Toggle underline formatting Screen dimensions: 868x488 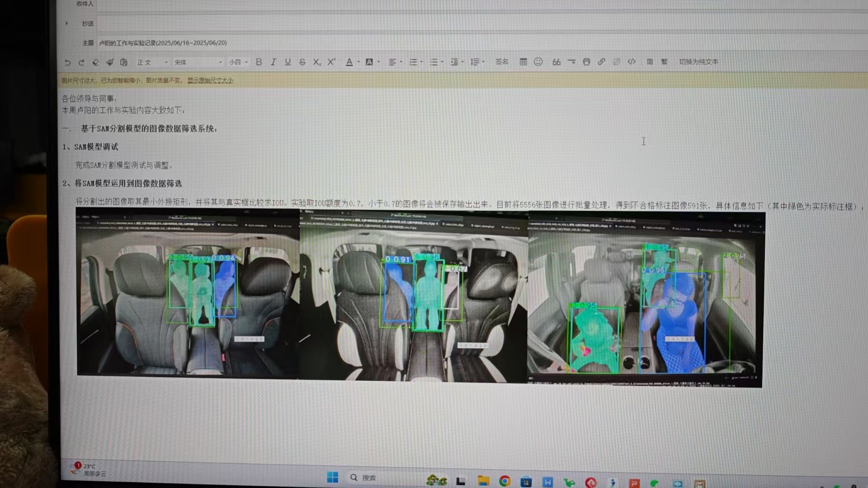click(288, 62)
